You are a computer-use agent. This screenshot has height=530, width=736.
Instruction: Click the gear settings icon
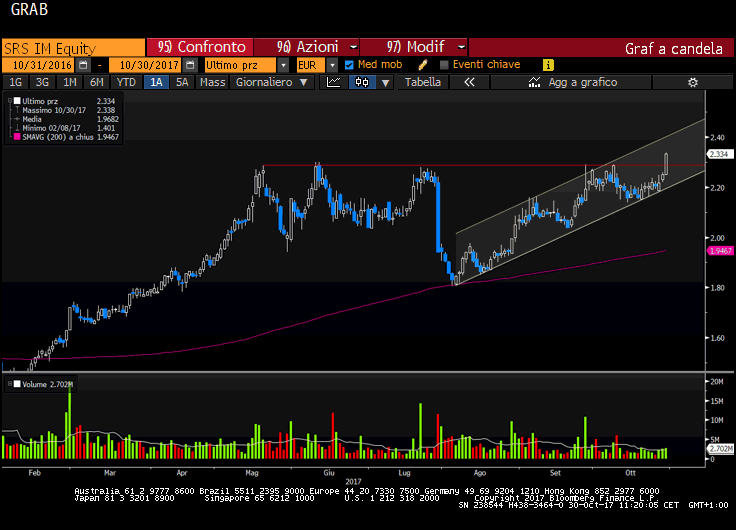coord(694,83)
